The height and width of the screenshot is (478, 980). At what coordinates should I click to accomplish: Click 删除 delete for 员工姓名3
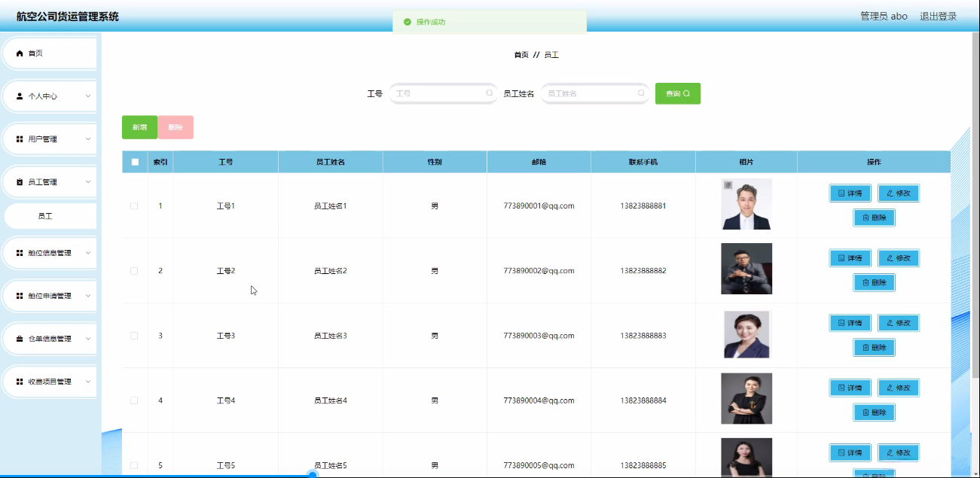click(874, 348)
